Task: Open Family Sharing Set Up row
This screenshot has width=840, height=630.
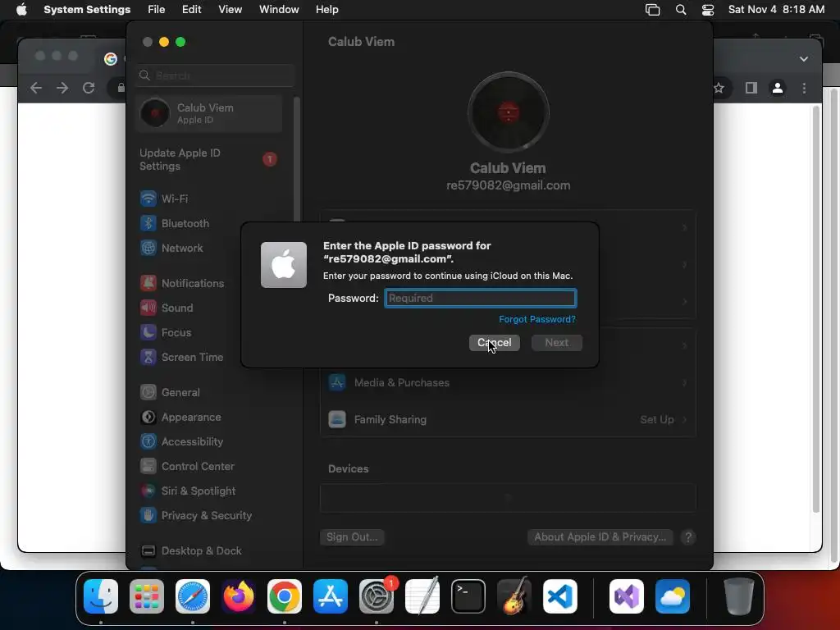Action: (x=508, y=419)
